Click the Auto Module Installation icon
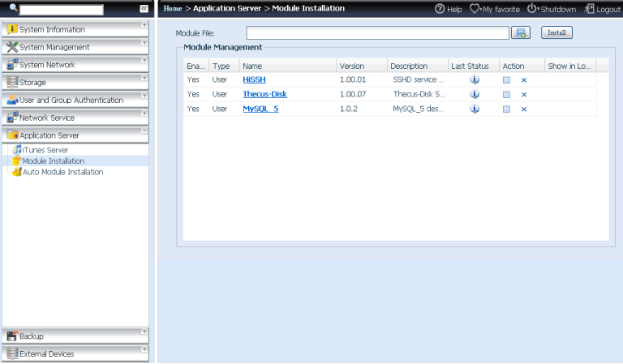Screen dimensions: 623x364 pyautogui.click(x=17, y=172)
